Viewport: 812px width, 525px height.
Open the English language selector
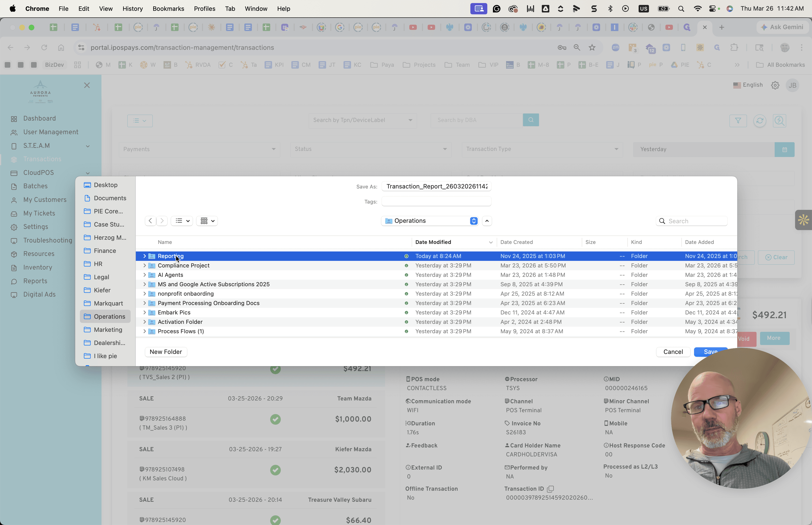[748, 85]
